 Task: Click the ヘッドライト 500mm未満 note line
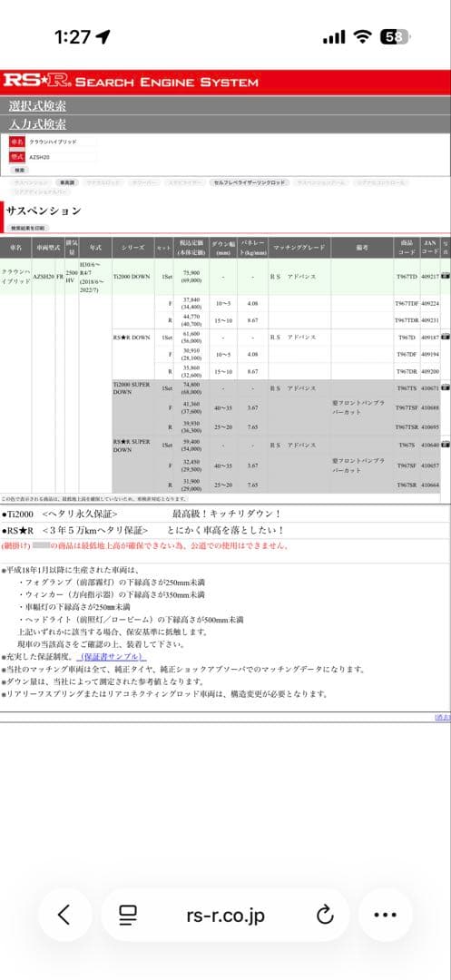(x=132, y=620)
